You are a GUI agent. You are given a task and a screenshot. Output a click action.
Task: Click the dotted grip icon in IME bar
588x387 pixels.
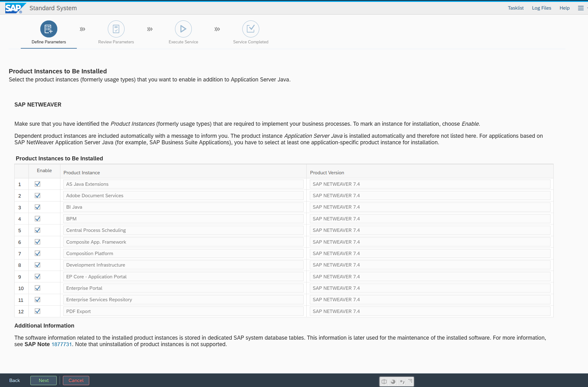click(410, 381)
